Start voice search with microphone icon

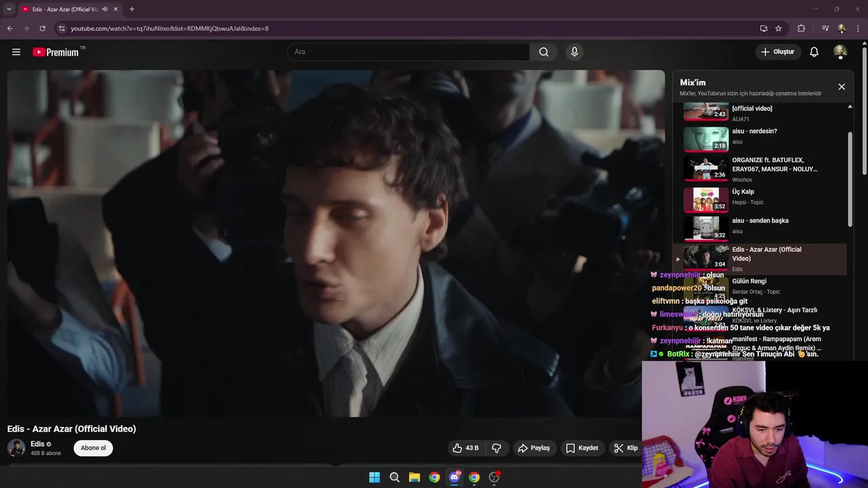574,52
